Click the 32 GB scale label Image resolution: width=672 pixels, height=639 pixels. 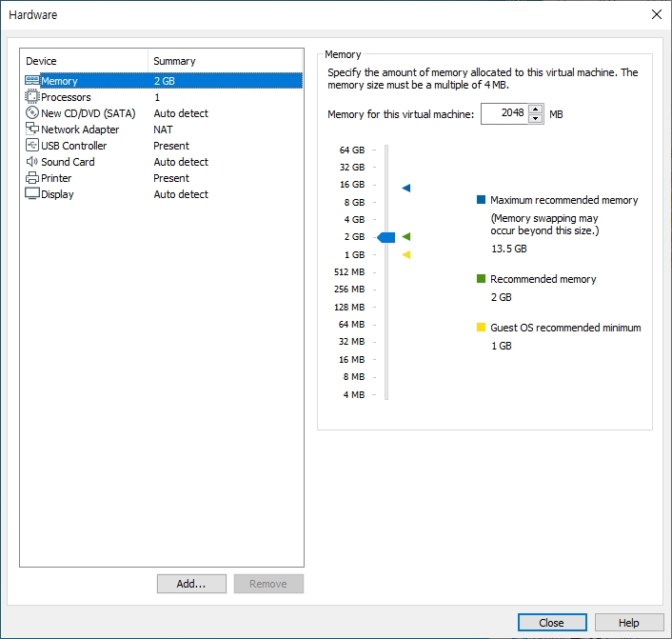(x=352, y=168)
